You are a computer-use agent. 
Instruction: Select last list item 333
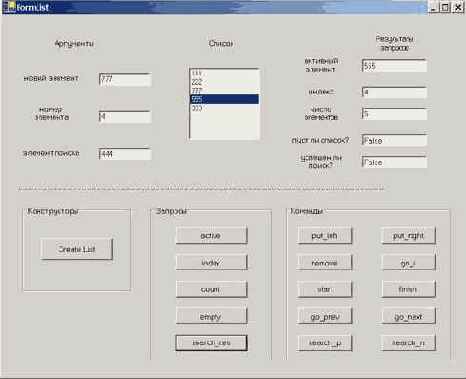click(x=224, y=108)
